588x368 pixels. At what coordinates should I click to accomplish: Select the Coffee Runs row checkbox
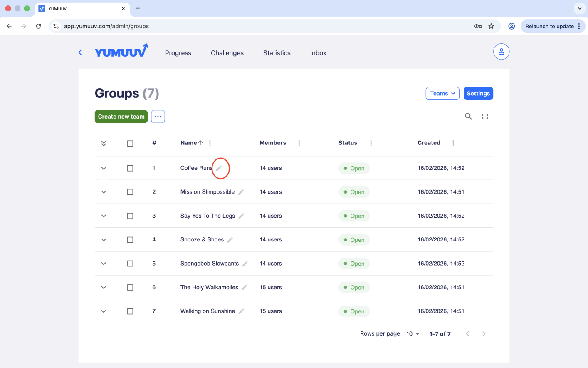click(x=130, y=168)
